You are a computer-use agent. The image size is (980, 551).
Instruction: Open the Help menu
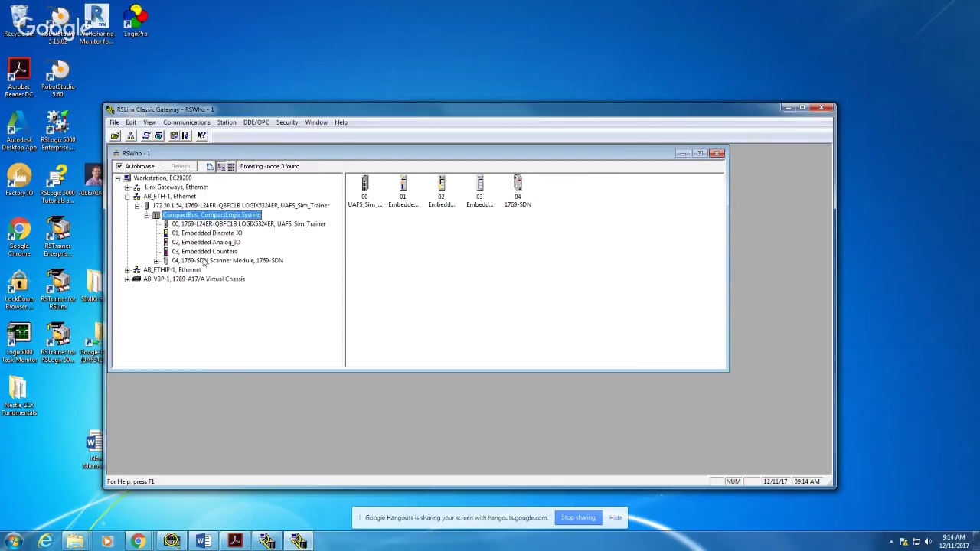point(341,122)
